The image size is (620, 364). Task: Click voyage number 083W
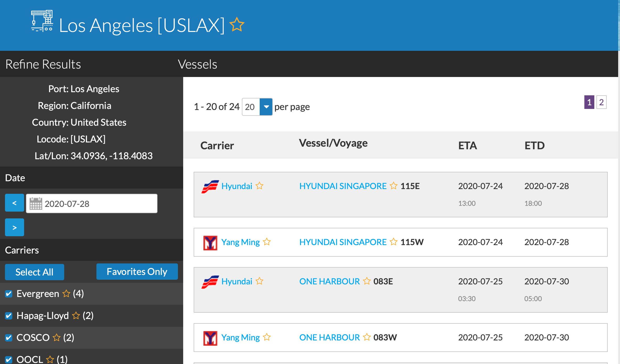coord(385,337)
